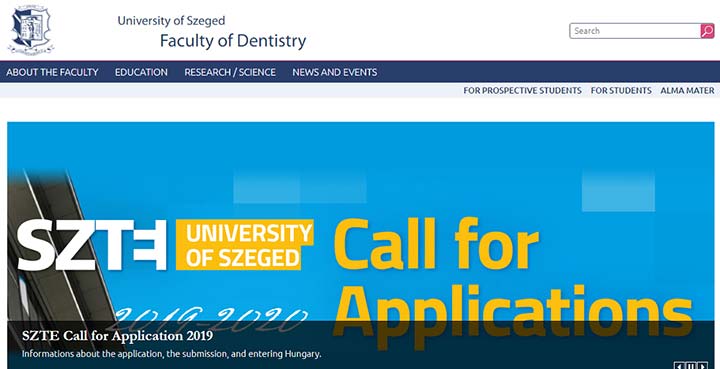Pause the slideshow carousel
720x369 pixels.
click(x=691, y=366)
